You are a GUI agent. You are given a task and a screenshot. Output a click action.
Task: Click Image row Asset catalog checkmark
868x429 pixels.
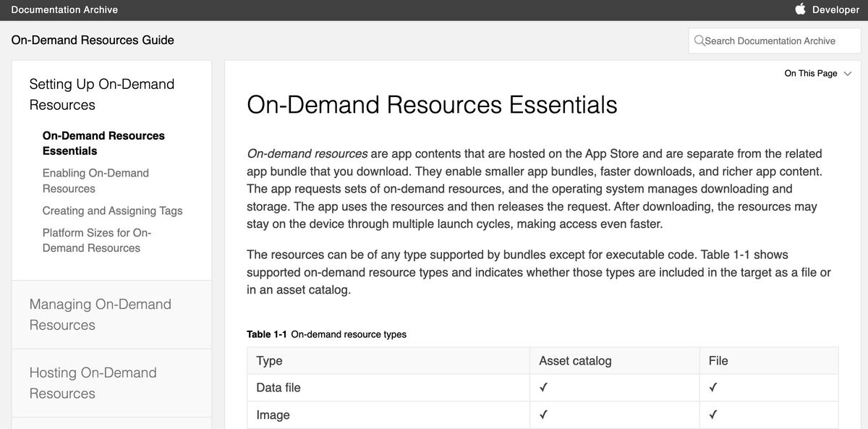click(x=543, y=415)
